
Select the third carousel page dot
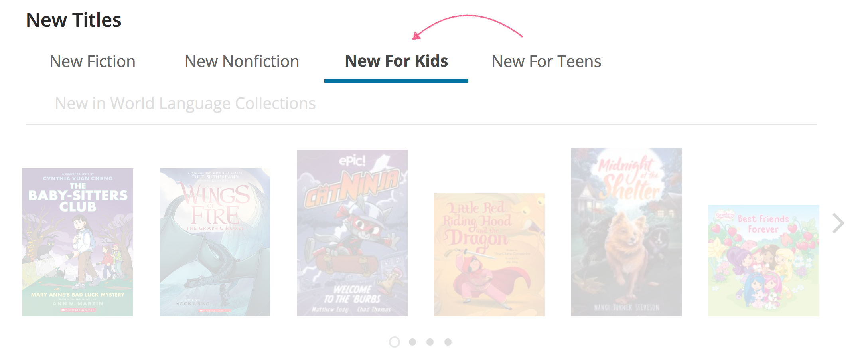(x=430, y=342)
